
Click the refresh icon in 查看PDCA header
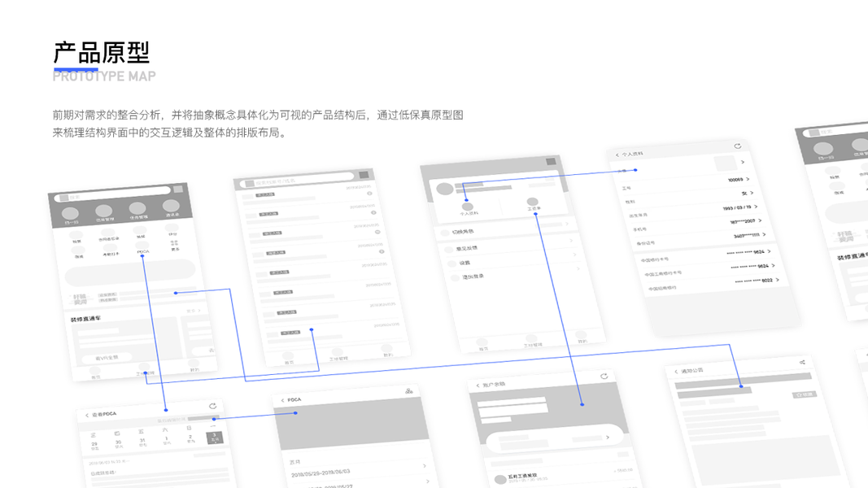click(x=212, y=406)
